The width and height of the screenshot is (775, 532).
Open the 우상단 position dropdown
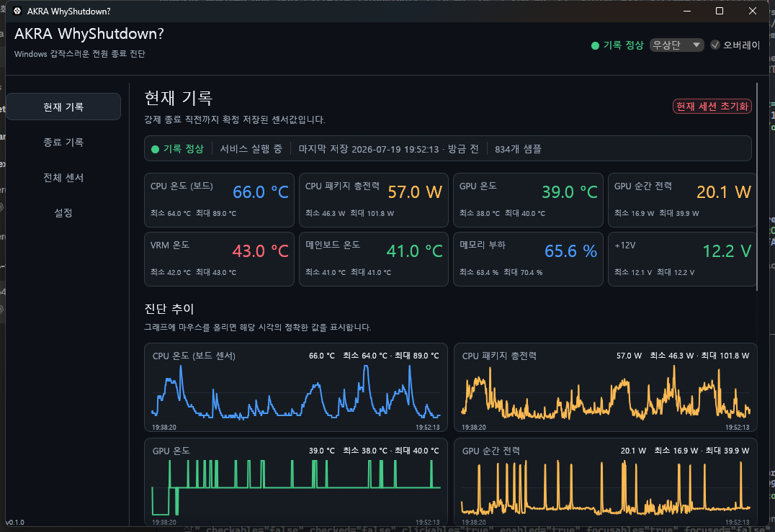(676, 45)
